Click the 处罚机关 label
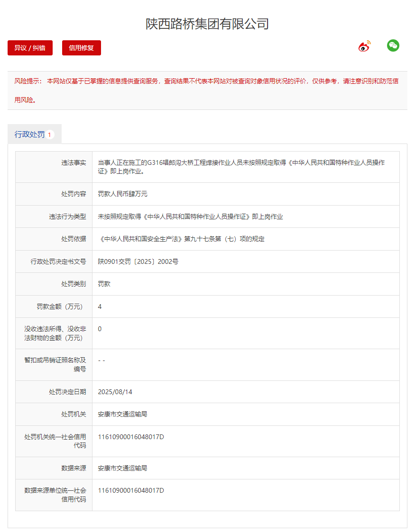The height and width of the screenshot is (532, 415). click(x=74, y=414)
